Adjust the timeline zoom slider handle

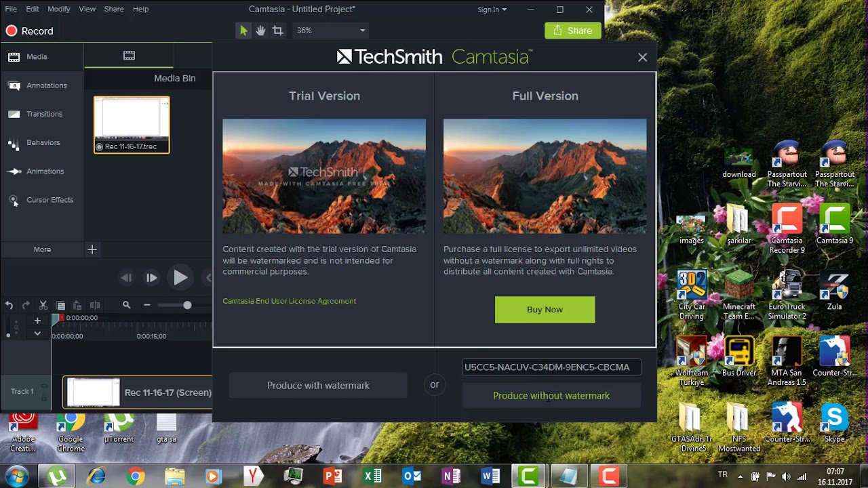pyautogui.click(x=187, y=306)
